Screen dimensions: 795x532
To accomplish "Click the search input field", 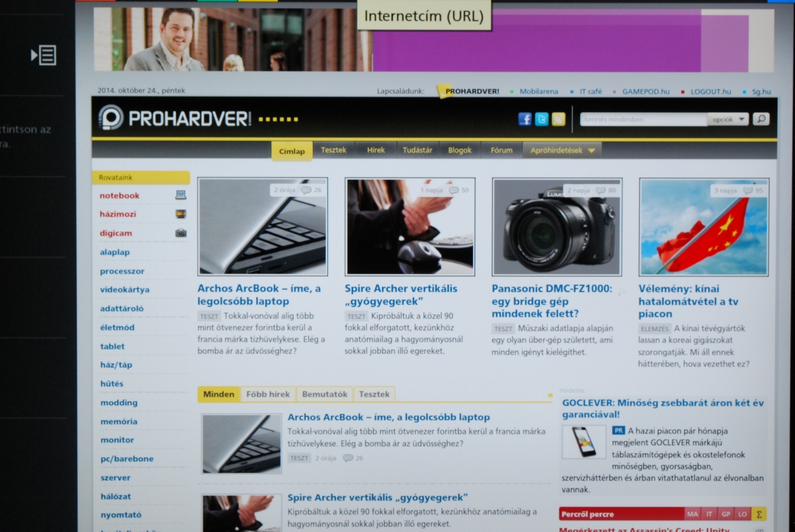I will tap(643, 119).
